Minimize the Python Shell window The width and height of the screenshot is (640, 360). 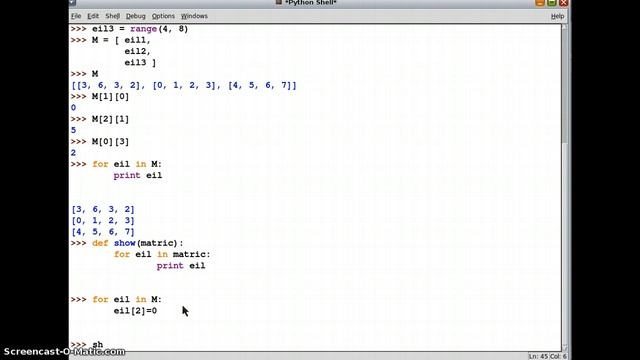pos(540,2)
